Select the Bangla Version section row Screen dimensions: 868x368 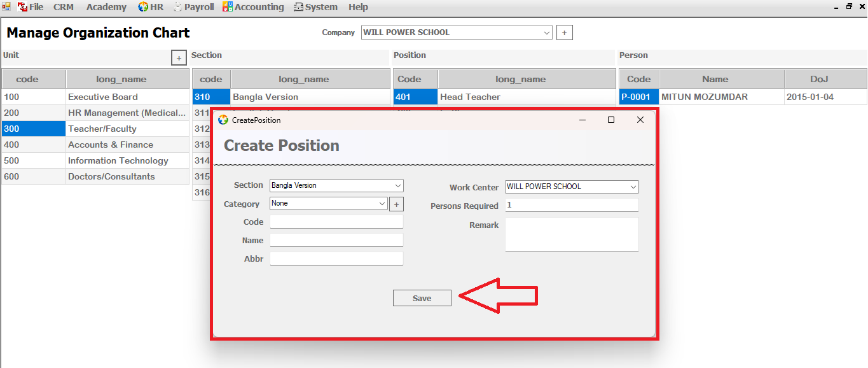coord(291,97)
